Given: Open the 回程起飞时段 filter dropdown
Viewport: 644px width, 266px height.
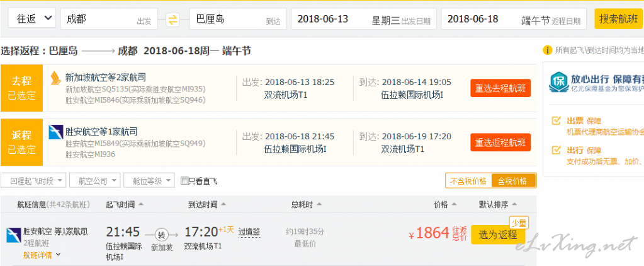Looking at the screenshot, I should [33, 180].
